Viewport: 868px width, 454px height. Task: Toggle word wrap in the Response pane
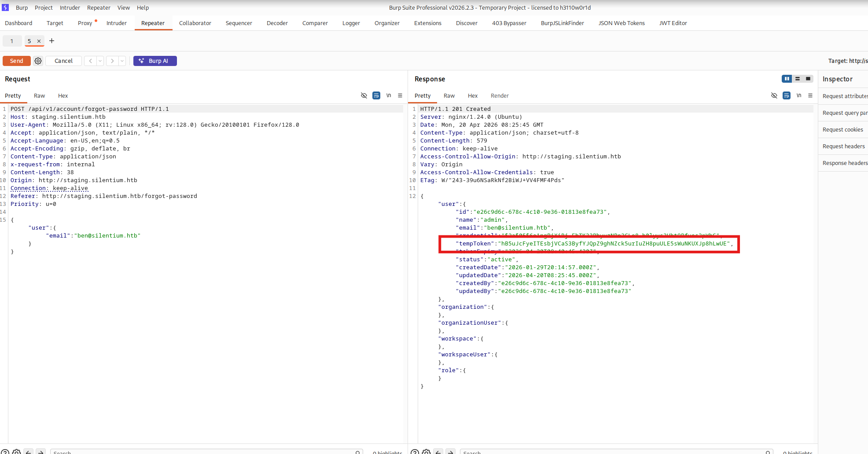[x=787, y=95]
